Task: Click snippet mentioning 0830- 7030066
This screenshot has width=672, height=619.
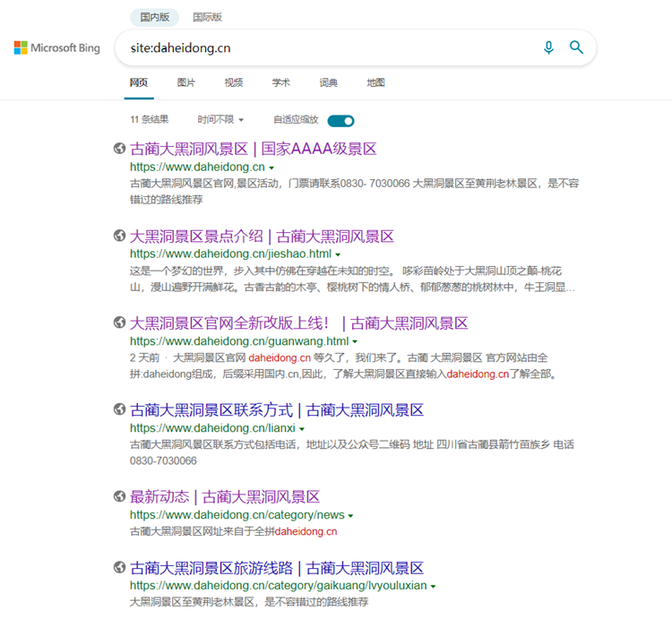Action: tap(355, 192)
